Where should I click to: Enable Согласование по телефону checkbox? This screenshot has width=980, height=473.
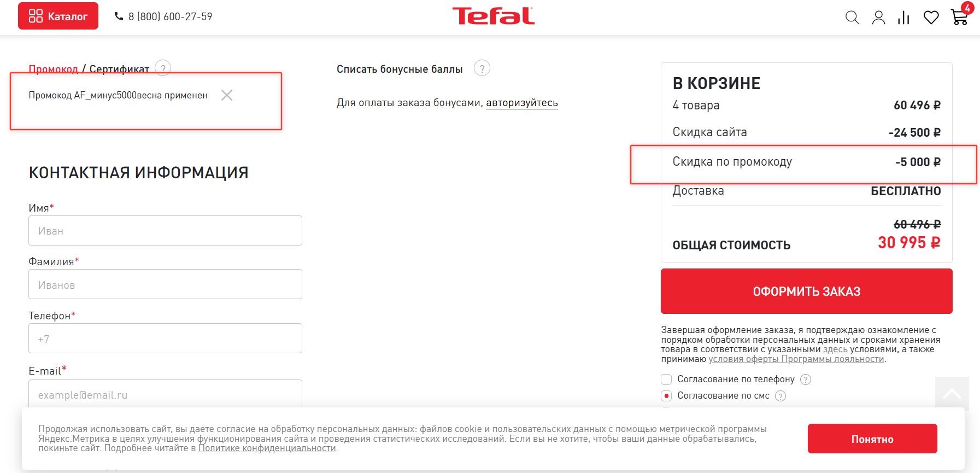click(666, 379)
